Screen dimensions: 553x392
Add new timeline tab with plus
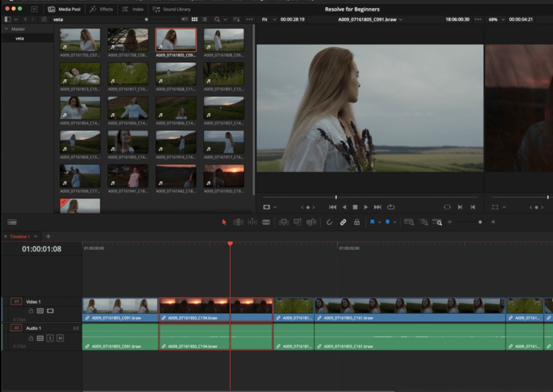pos(48,236)
